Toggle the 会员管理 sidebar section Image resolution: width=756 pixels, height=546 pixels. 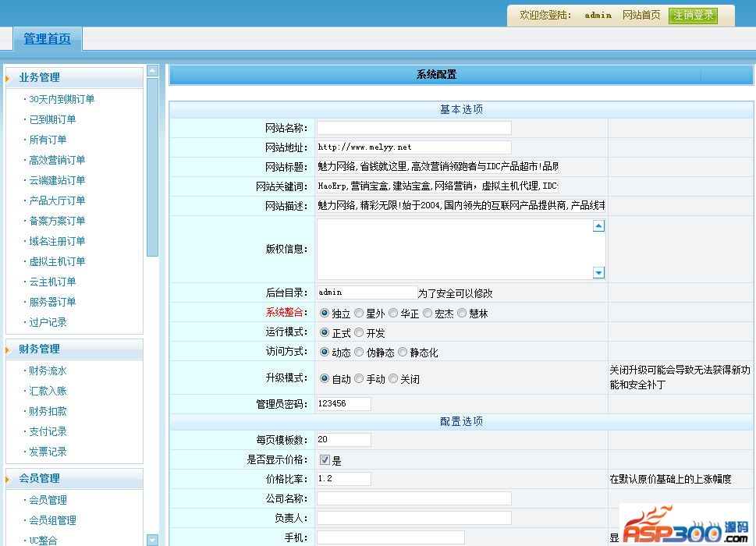39,478
